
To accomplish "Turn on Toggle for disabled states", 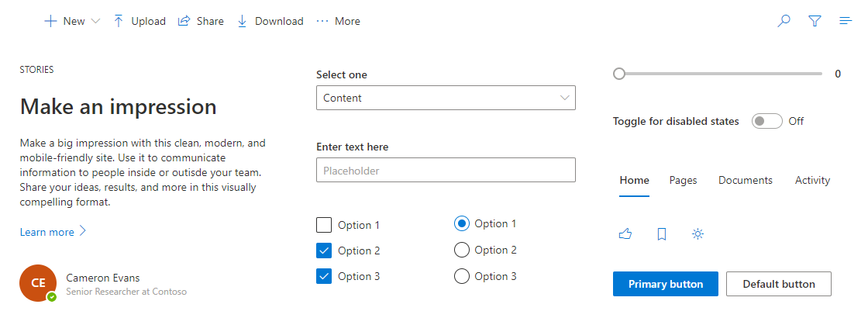I will (x=766, y=121).
